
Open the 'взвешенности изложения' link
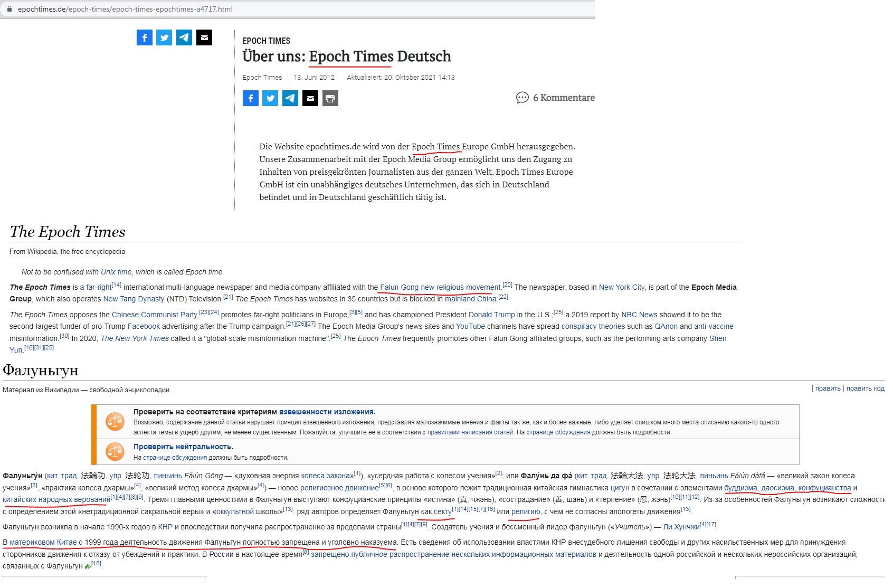326,412
